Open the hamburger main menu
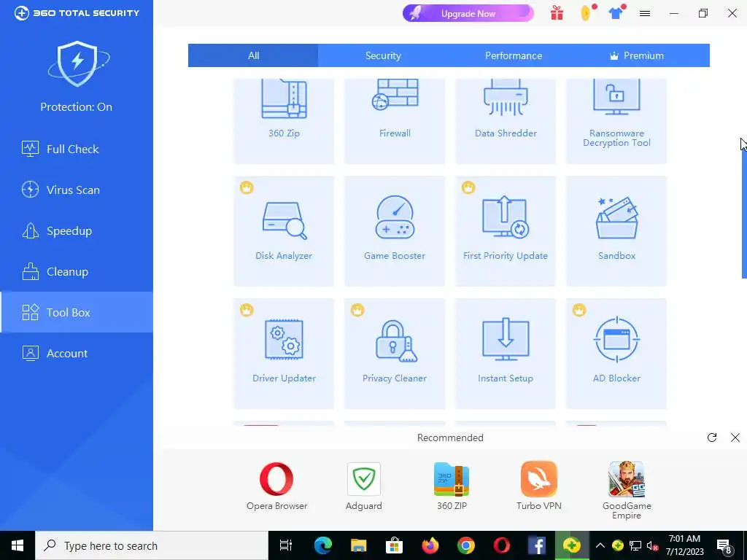 pyautogui.click(x=645, y=13)
